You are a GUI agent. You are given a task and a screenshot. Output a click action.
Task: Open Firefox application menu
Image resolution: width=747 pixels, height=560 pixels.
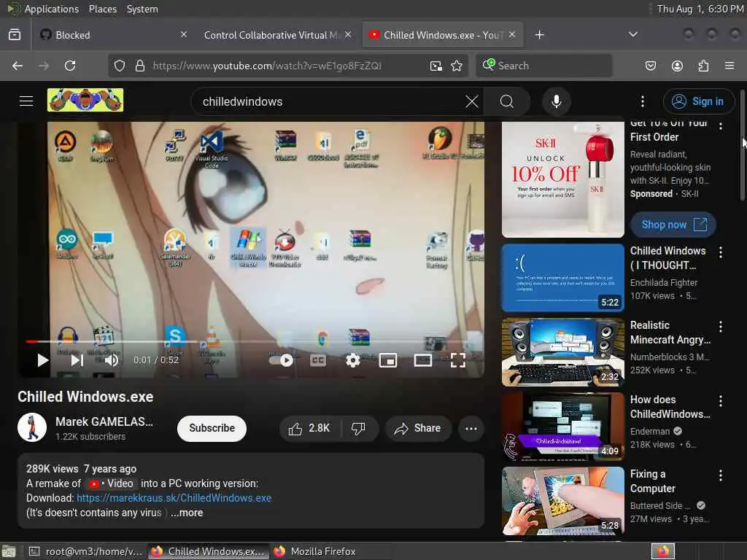[x=729, y=66]
